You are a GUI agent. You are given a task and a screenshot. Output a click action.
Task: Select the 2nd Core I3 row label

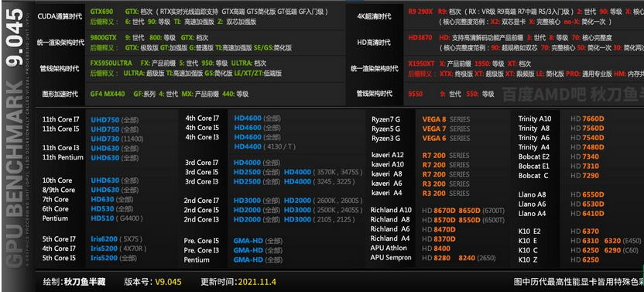201,220
